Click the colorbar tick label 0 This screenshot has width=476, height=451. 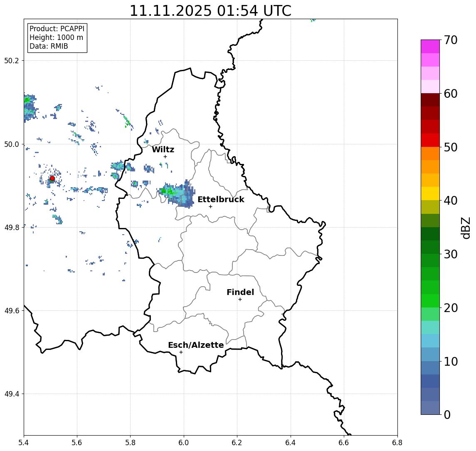tap(447, 414)
